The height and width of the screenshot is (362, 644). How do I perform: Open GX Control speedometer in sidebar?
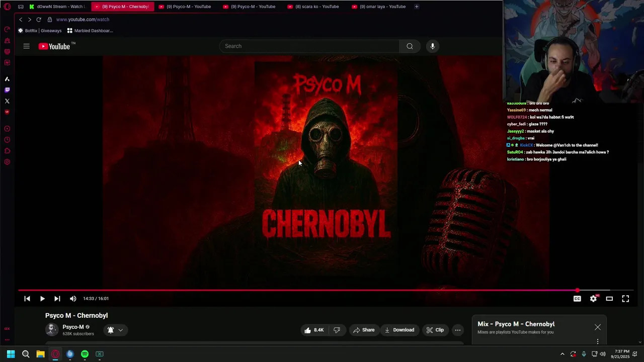pyautogui.click(x=7, y=29)
